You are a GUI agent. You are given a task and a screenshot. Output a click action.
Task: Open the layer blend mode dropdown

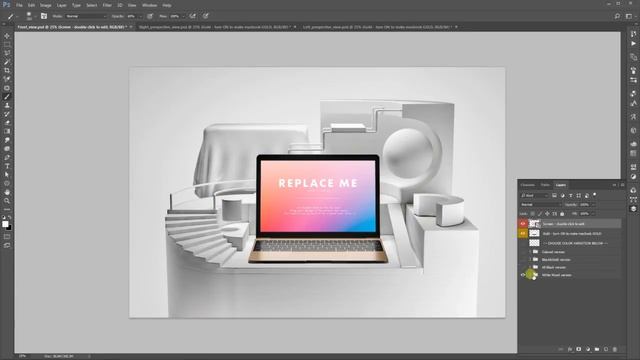click(x=541, y=204)
